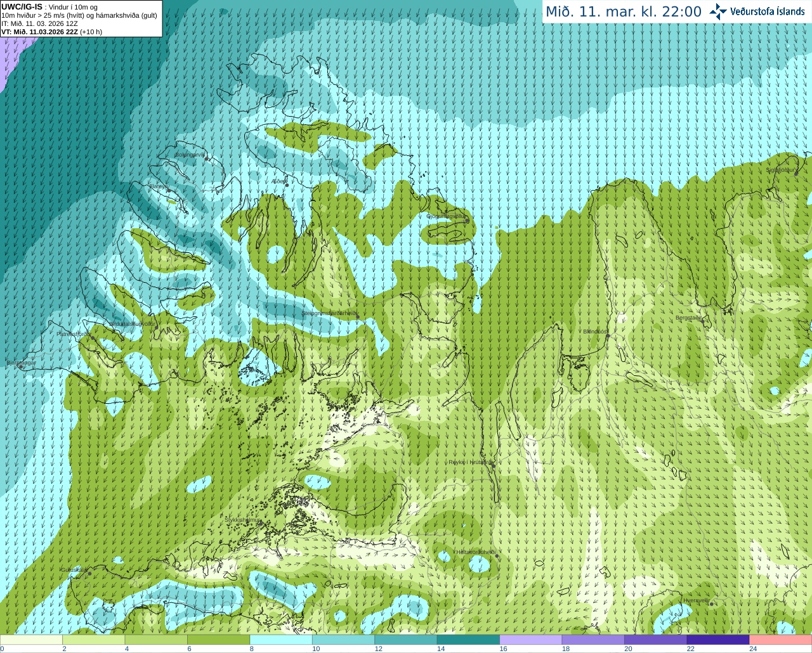The width and height of the screenshot is (812, 653).
Task: Click the dark teal 14–16 legend swatch
Action: point(468,640)
